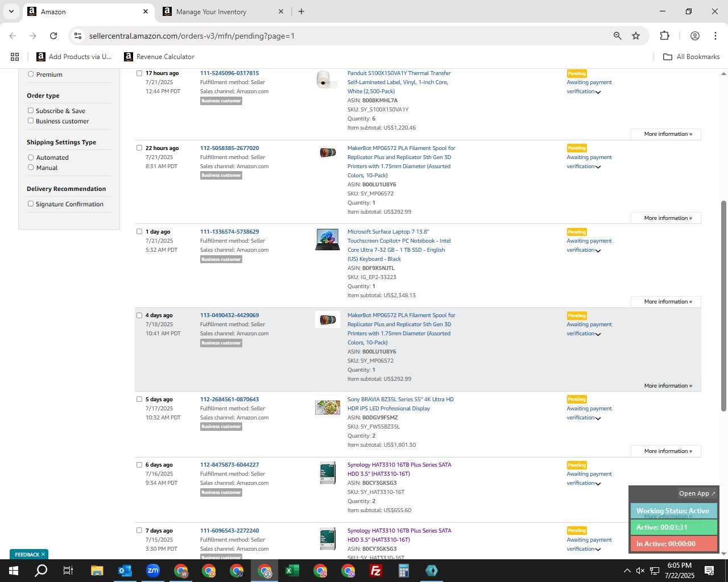Switch to Manage Your Inventory tab
Screen dimensions: 728x582
tap(223, 11)
